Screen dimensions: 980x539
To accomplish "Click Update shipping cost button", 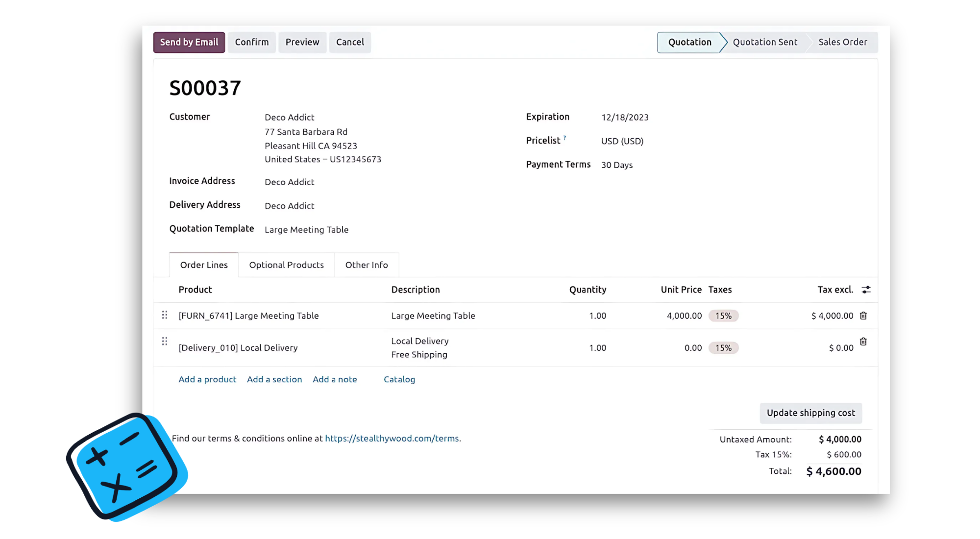I will [x=810, y=413].
